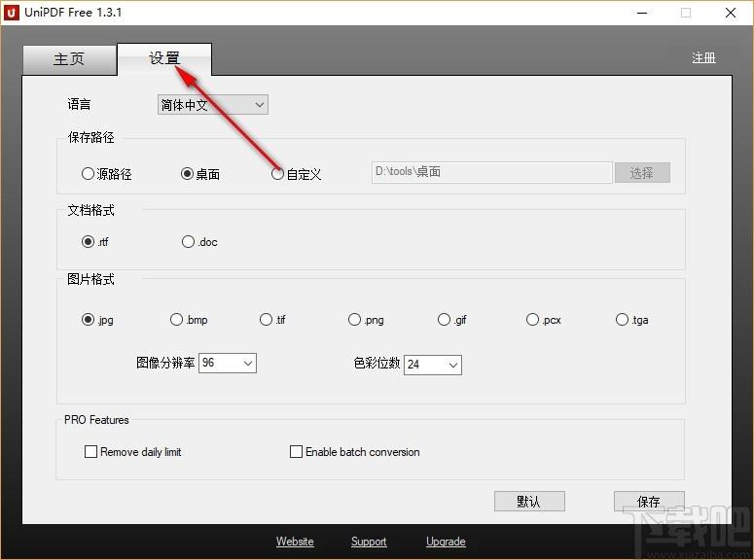
Task: Open the Support link
Action: point(369,542)
